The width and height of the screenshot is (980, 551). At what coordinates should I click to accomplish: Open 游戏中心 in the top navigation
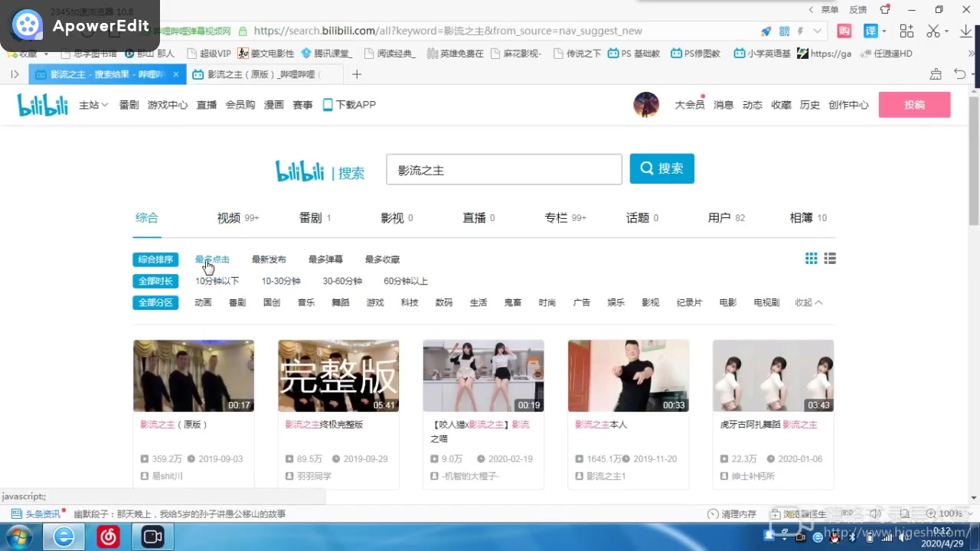168,105
